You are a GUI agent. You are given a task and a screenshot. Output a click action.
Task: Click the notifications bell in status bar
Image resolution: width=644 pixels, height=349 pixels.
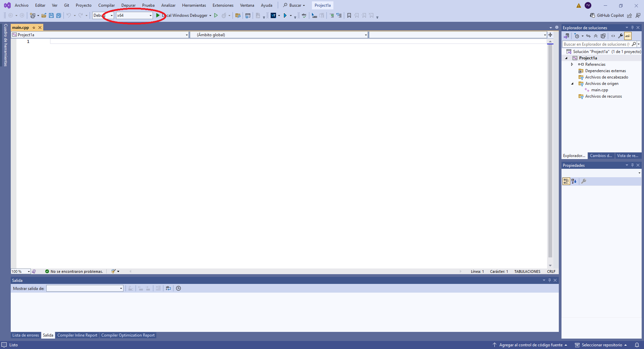(637, 345)
